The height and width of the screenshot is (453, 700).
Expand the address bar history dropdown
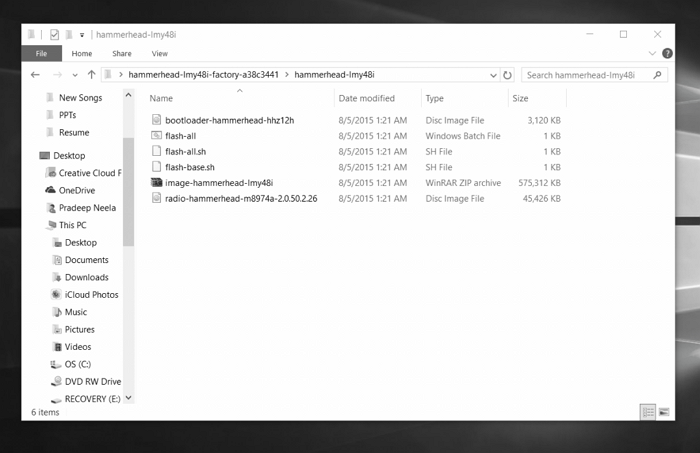tap(493, 75)
